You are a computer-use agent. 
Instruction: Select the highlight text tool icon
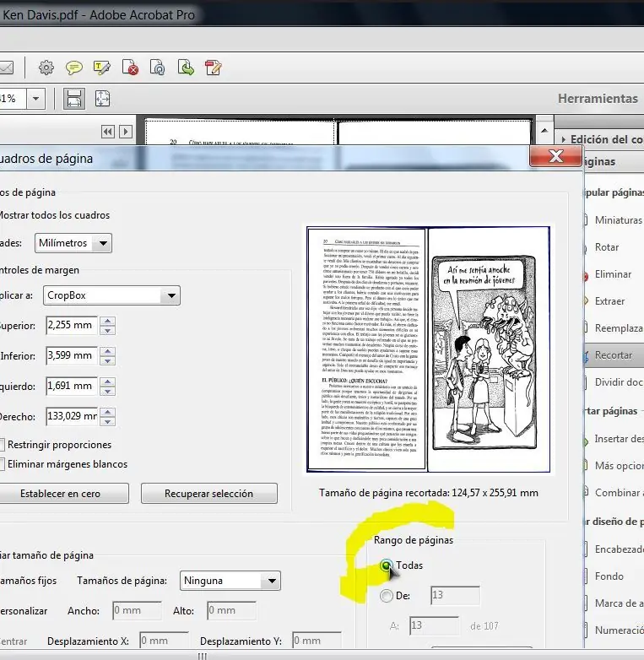tap(102, 68)
